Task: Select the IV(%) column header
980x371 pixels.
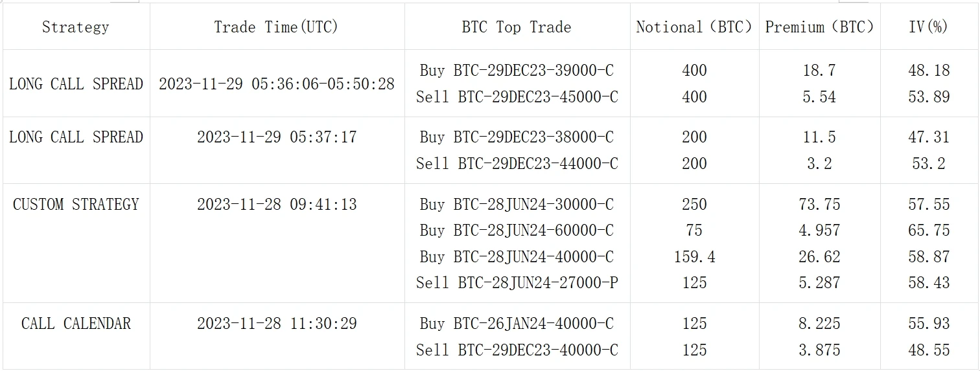Action: click(929, 27)
